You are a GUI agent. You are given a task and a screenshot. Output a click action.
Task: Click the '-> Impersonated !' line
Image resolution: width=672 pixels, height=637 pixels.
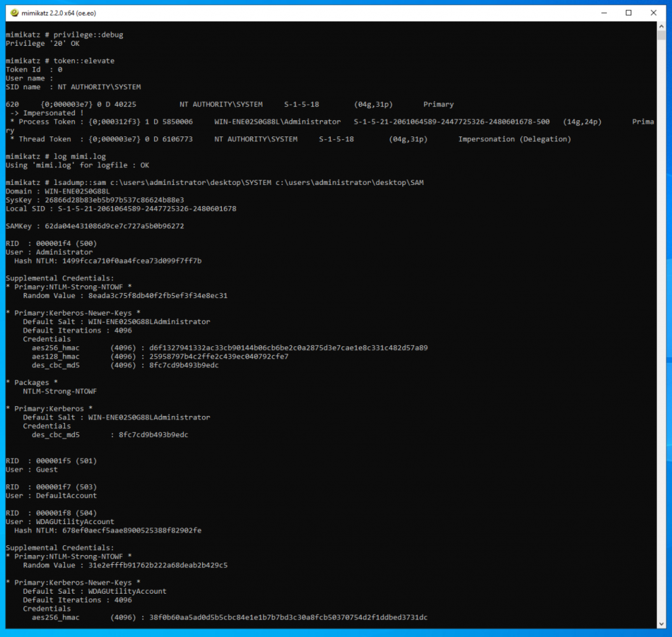47,113
